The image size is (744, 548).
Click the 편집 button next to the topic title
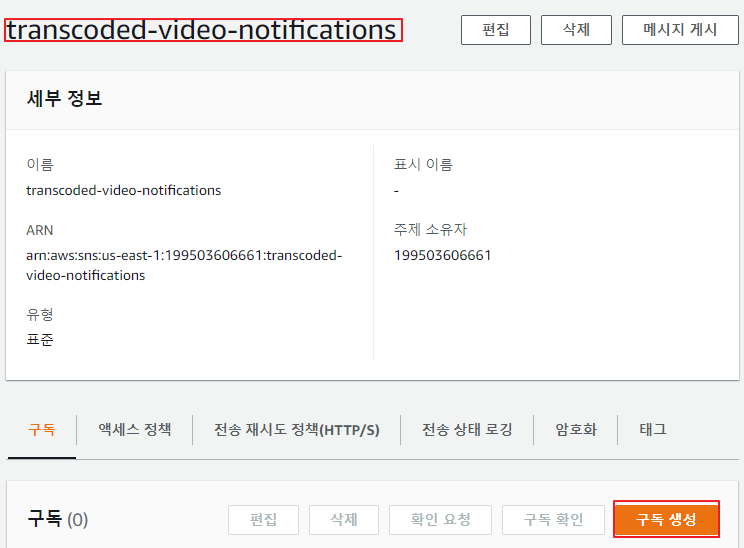496,30
